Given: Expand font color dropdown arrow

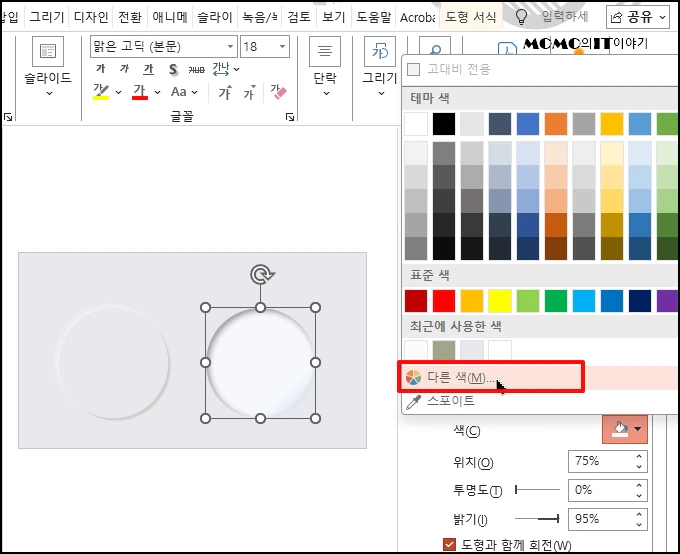Looking at the screenshot, I should (x=157, y=92).
